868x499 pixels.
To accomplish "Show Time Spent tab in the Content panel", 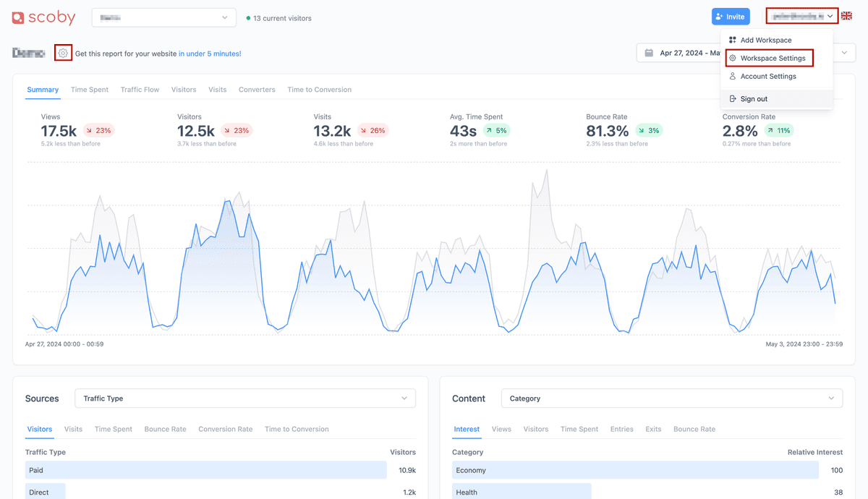I will 579,429.
